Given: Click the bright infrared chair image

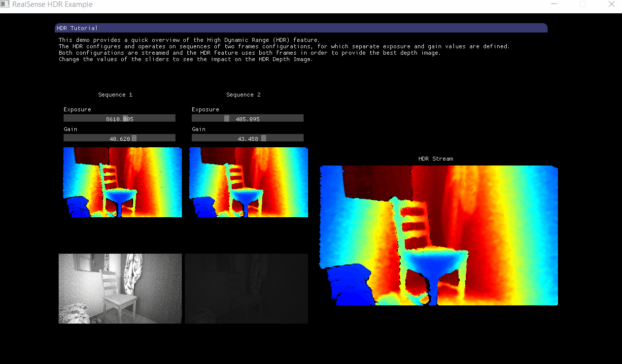Looking at the screenshot, I should [x=120, y=289].
